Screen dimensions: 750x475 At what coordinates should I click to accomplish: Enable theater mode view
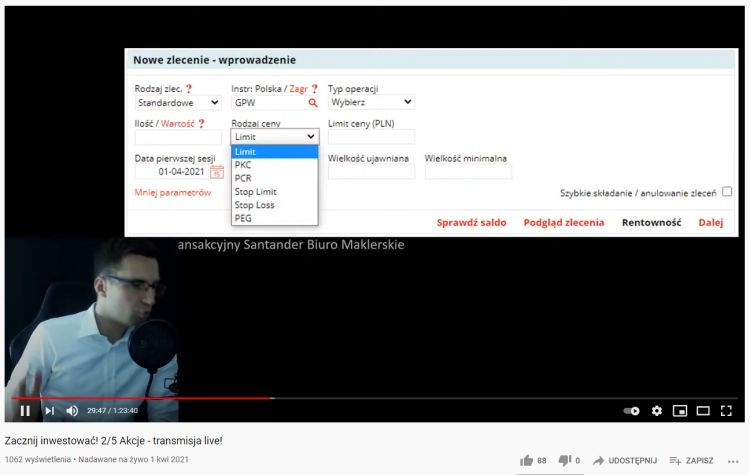coord(703,410)
